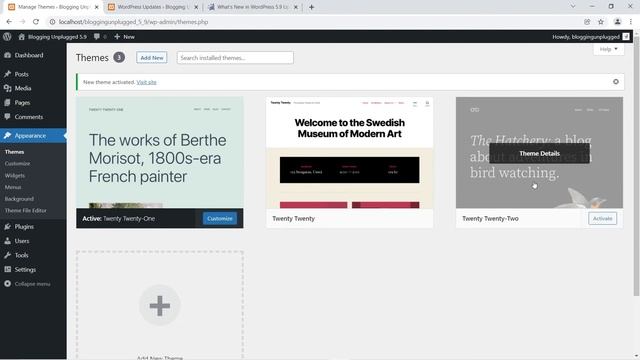
Task: Click the plus icon to add theme
Action: tap(160, 305)
